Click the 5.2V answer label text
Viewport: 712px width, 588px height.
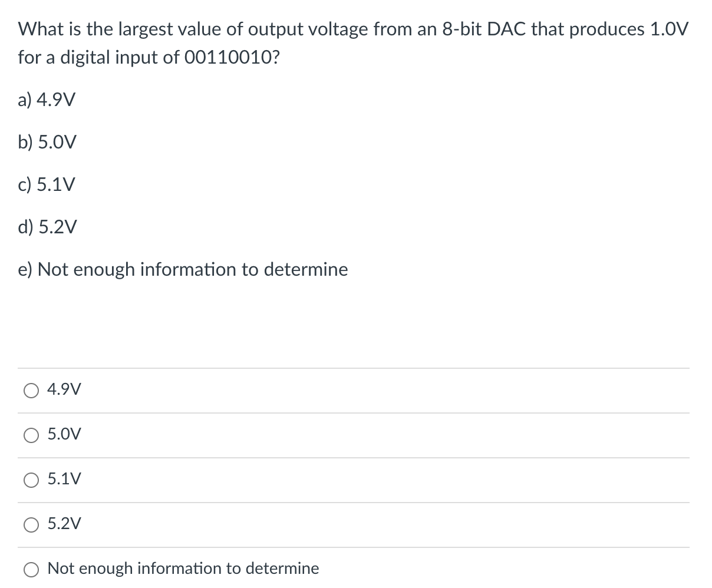click(x=64, y=524)
